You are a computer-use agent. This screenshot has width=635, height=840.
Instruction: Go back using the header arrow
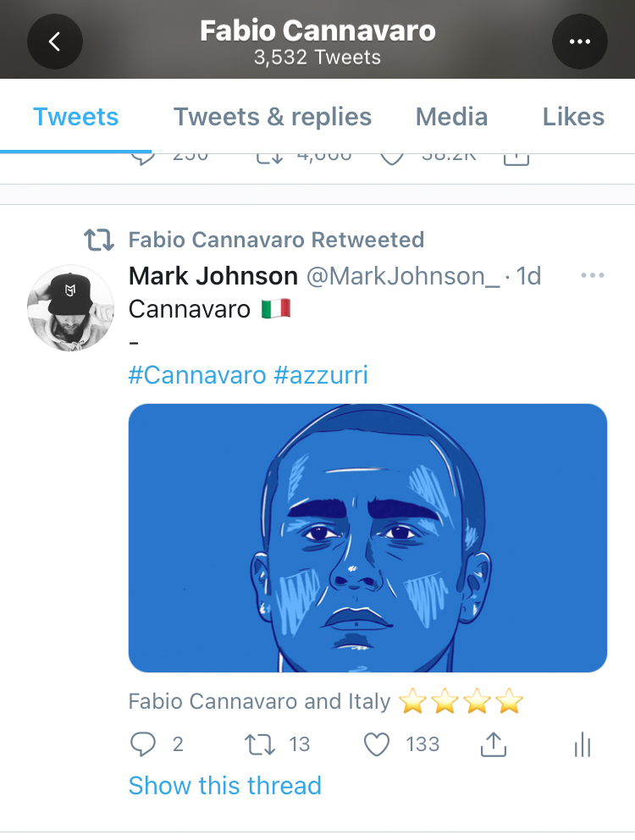pos(55,41)
